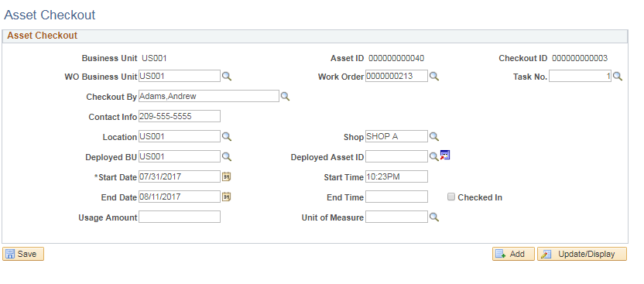
Task: Open WO Business Unit lookup magnifier
Action: pos(227,77)
